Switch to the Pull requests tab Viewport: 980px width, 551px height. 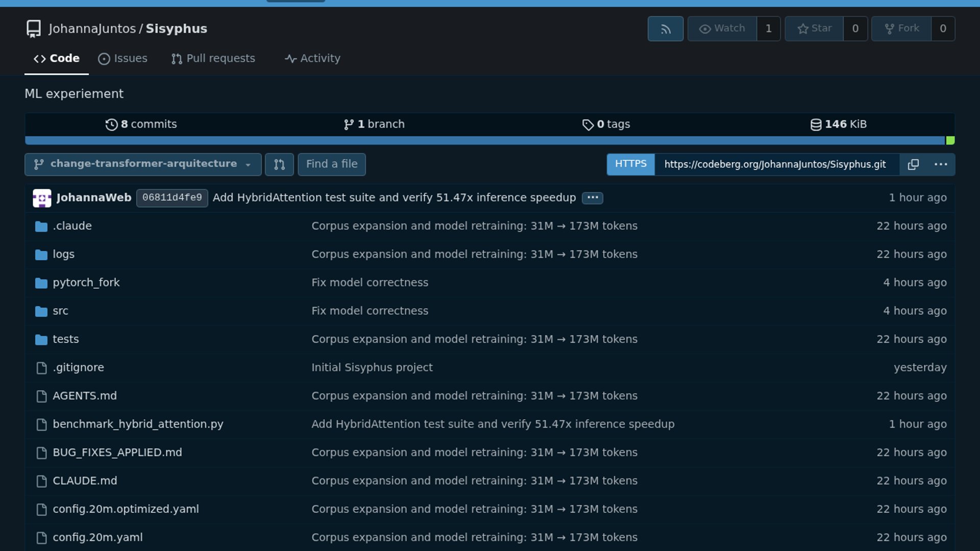pos(213,59)
